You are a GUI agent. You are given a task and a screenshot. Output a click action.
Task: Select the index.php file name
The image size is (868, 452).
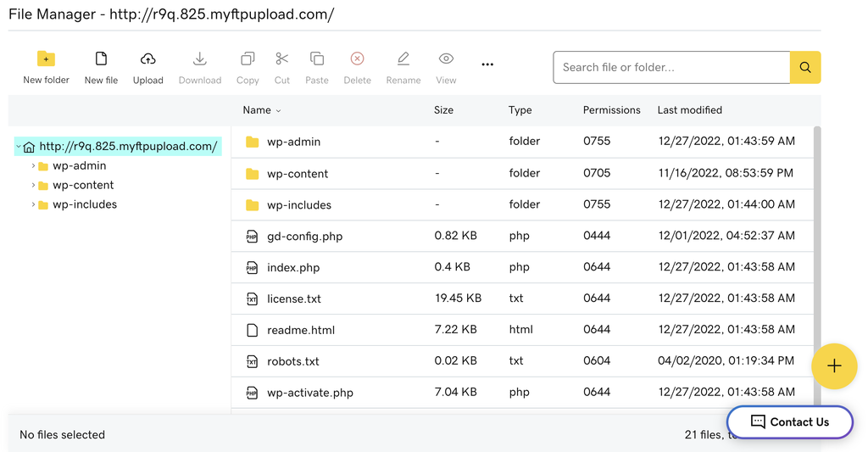tap(293, 267)
